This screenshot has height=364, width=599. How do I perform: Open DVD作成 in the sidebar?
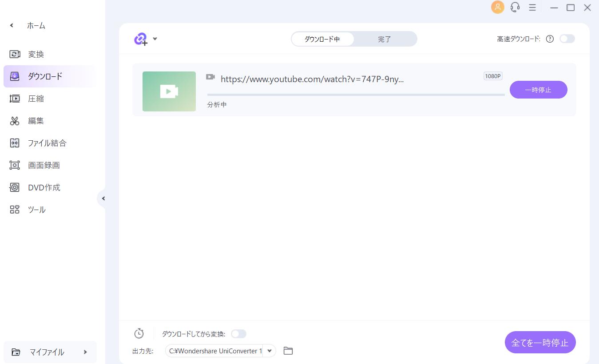coord(50,187)
